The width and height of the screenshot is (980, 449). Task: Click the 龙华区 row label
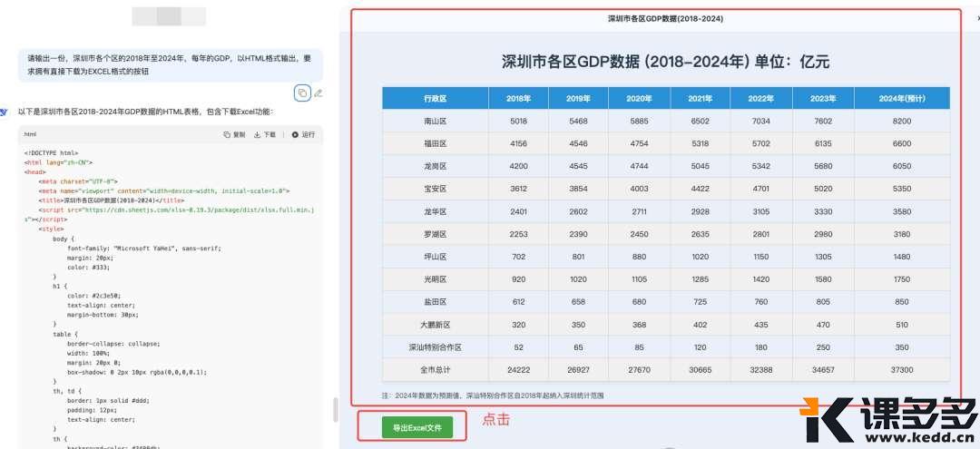point(435,211)
